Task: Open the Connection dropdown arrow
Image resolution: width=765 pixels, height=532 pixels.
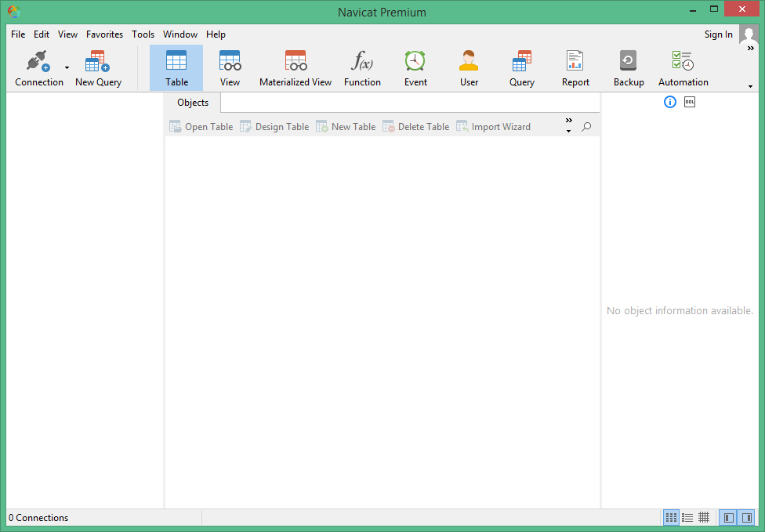Action: pos(67,68)
